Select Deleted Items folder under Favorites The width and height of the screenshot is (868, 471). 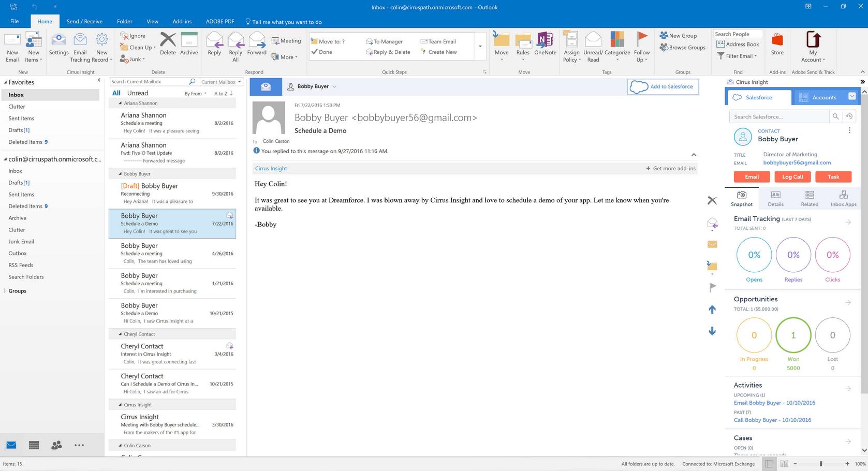[x=28, y=142]
